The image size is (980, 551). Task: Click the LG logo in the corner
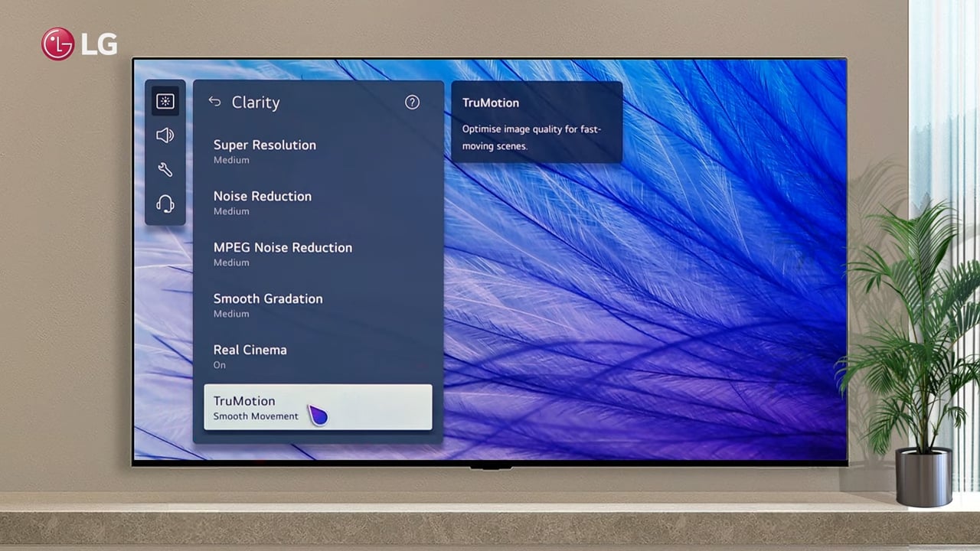[x=78, y=44]
